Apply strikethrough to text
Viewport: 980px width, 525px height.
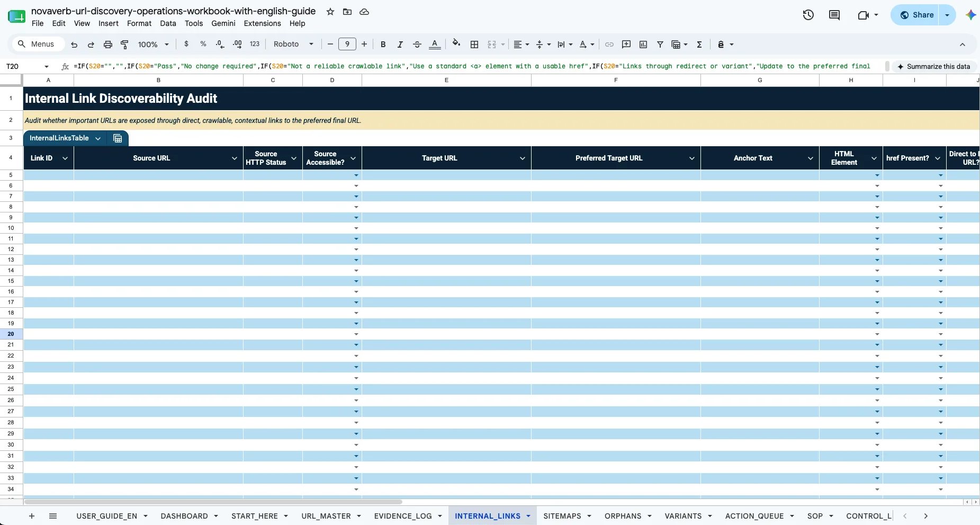click(x=417, y=45)
